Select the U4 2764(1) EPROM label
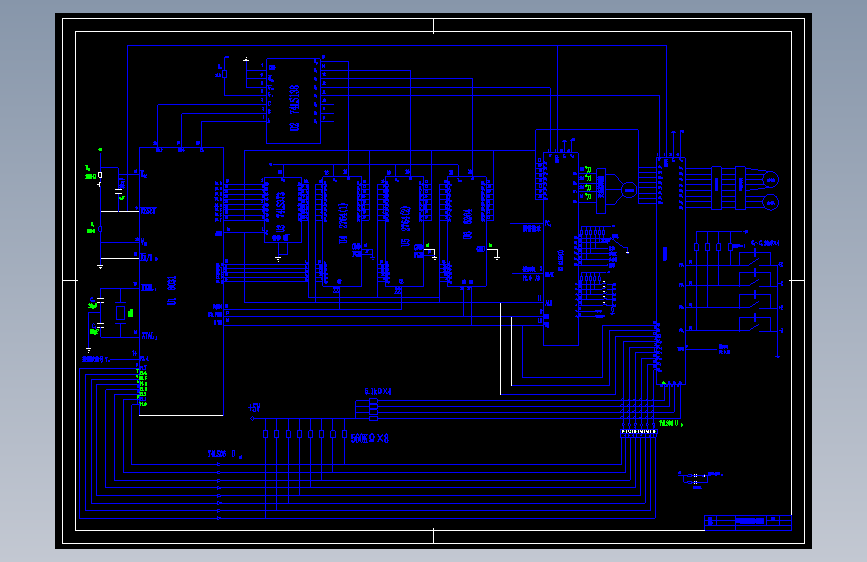Image resolution: width=867 pixels, height=562 pixels. [343, 223]
